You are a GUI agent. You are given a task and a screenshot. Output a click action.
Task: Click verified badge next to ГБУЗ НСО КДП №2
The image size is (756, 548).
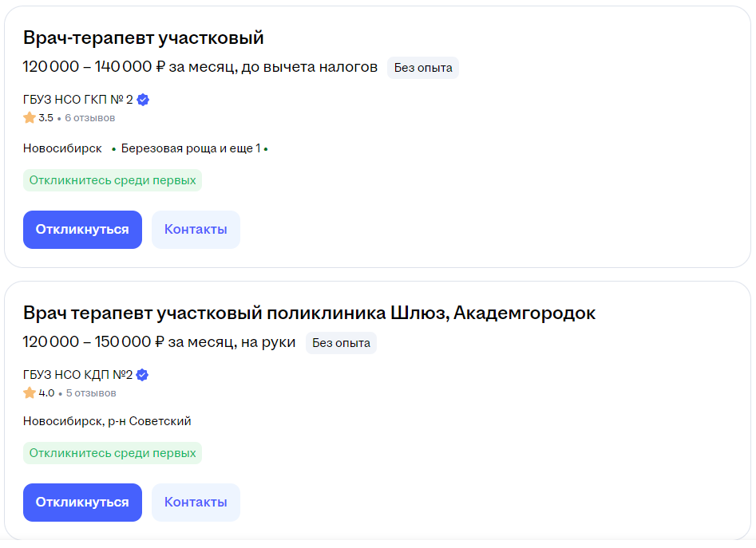142,375
